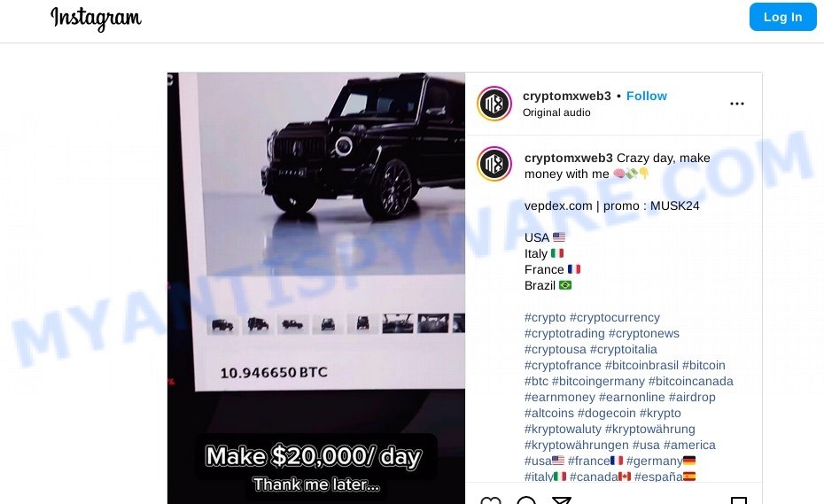The width and height of the screenshot is (824, 504).
Task: Open comments with the speech bubble icon
Action: pyautogui.click(x=526, y=500)
